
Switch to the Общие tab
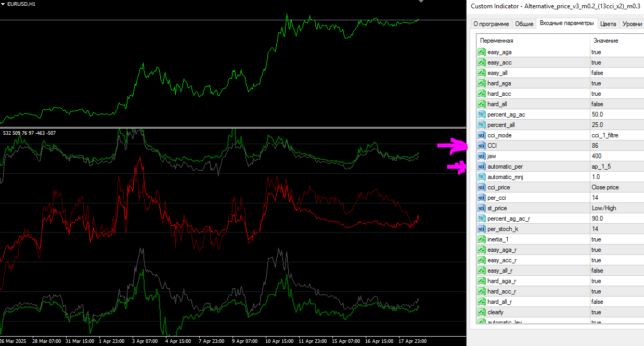524,24
